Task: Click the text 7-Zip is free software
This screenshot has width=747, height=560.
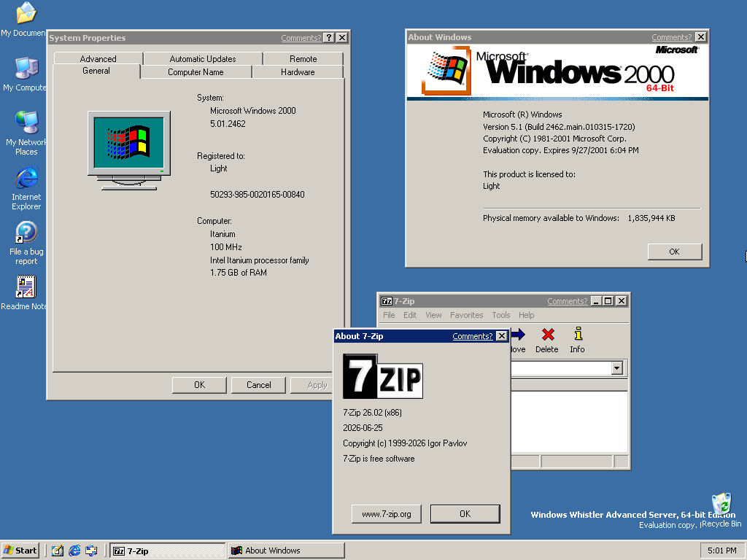Action: click(x=379, y=459)
